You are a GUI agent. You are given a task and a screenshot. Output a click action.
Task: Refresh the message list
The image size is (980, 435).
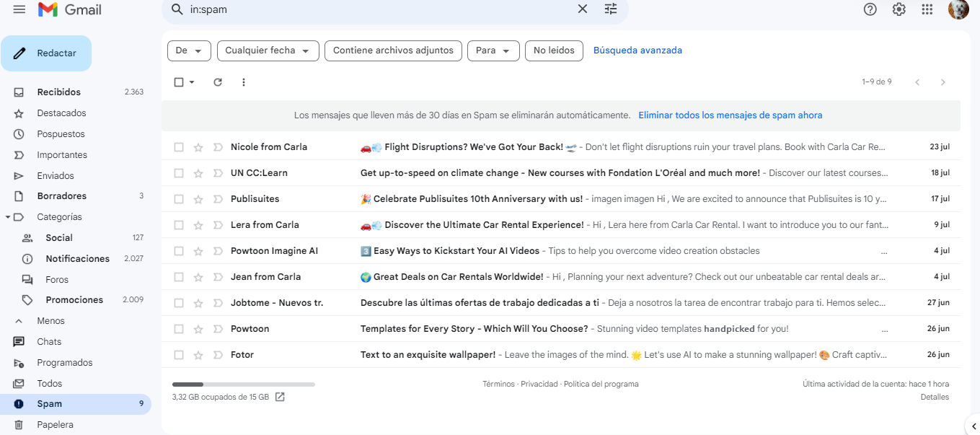click(x=218, y=82)
